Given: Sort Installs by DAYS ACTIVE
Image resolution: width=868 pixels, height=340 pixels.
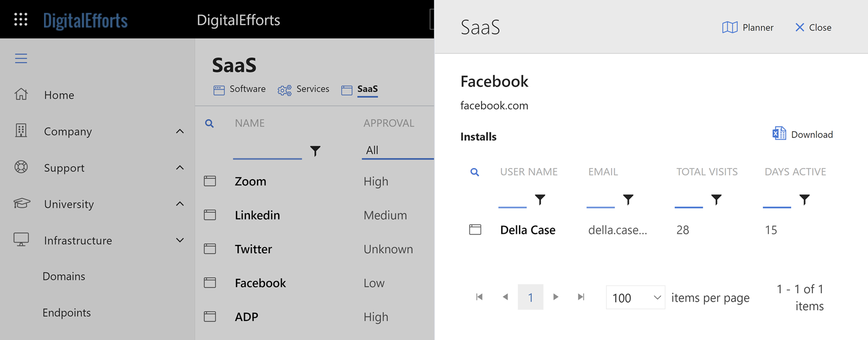Looking at the screenshot, I should click(x=795, y=172).
